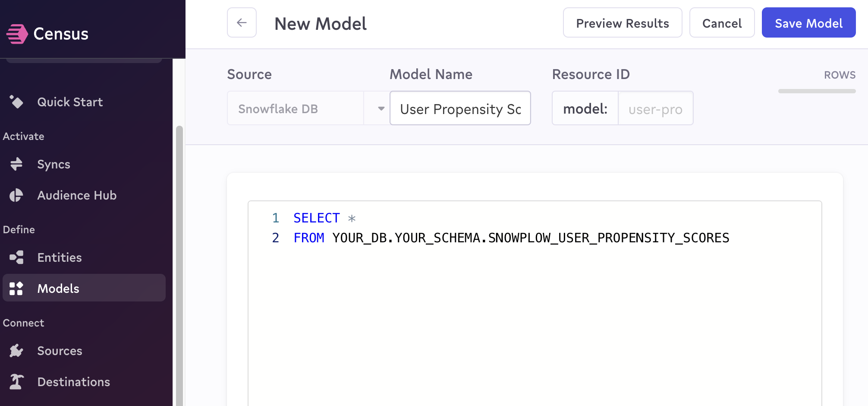Click the Resource ID input field
The width and height of the screenshot is (868, 406).
click(x=655, y=108)
